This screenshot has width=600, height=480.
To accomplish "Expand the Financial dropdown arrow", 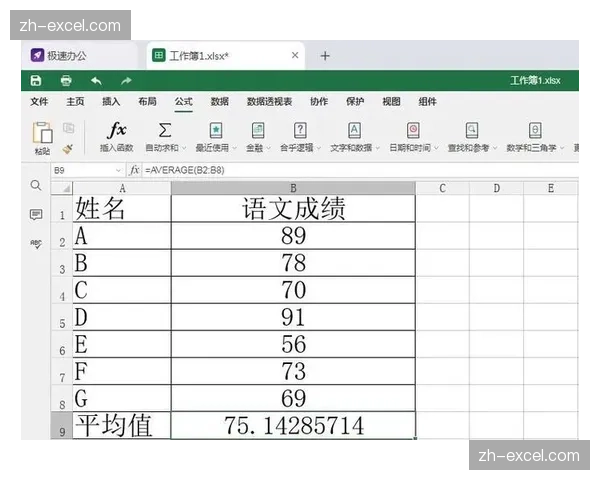I will (269, 148).
